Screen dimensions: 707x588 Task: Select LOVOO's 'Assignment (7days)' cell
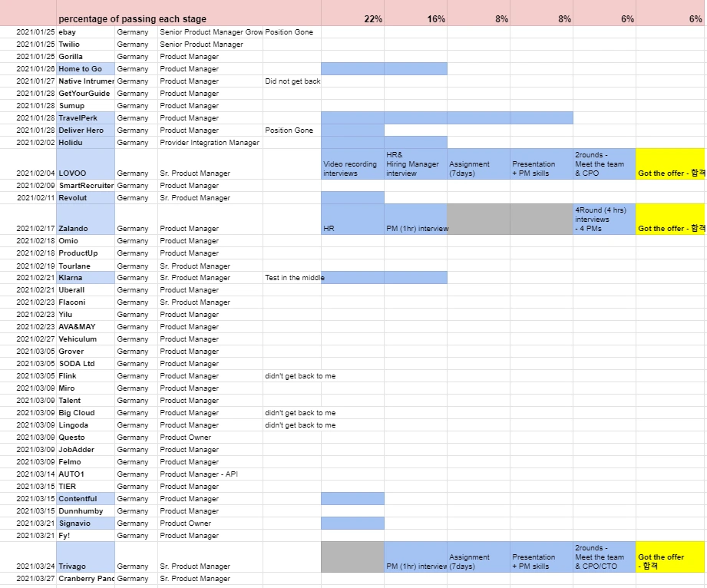478,164
